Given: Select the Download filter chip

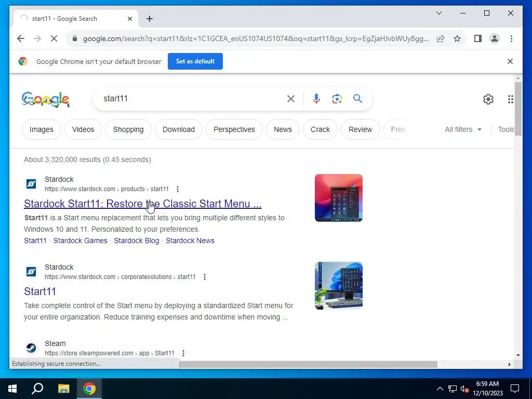Looking at the screenshot, I should tap(179, 129).
